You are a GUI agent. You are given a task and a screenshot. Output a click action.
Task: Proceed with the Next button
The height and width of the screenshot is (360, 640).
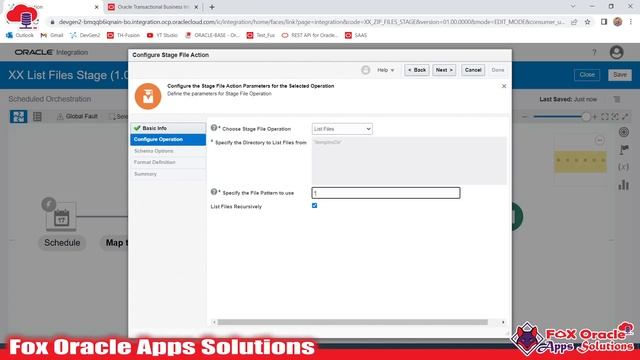(x=444, y=70)
